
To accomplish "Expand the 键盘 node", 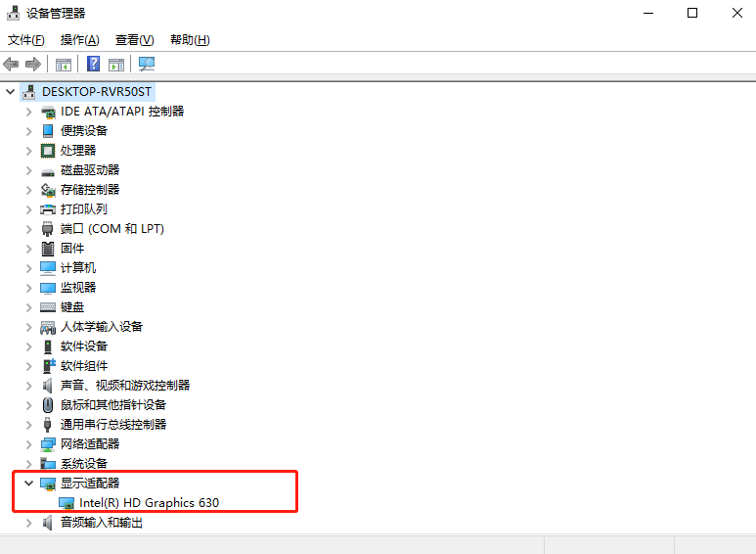I will point(29,307).
